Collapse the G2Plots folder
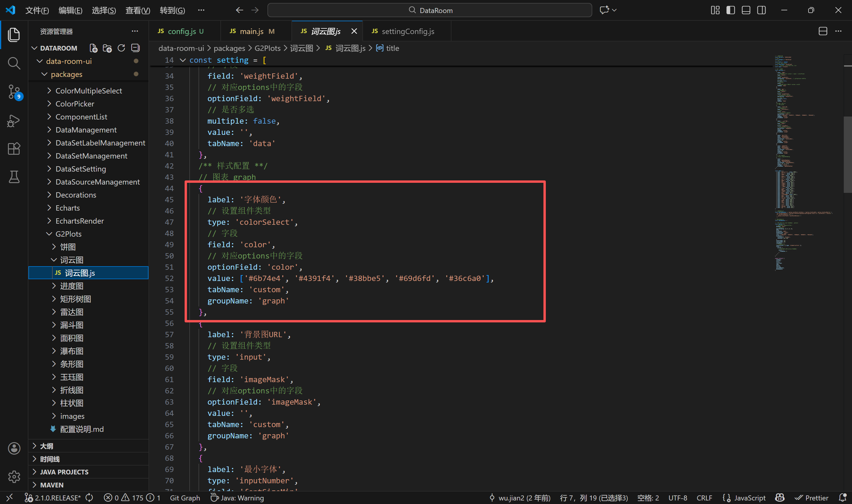The width and height of the screenshot is (852, 504). 68,234
